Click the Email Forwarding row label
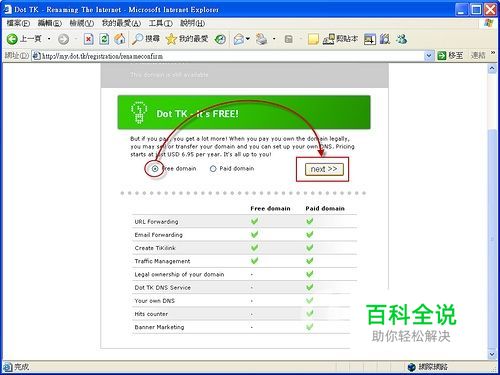 coord(159,235)
